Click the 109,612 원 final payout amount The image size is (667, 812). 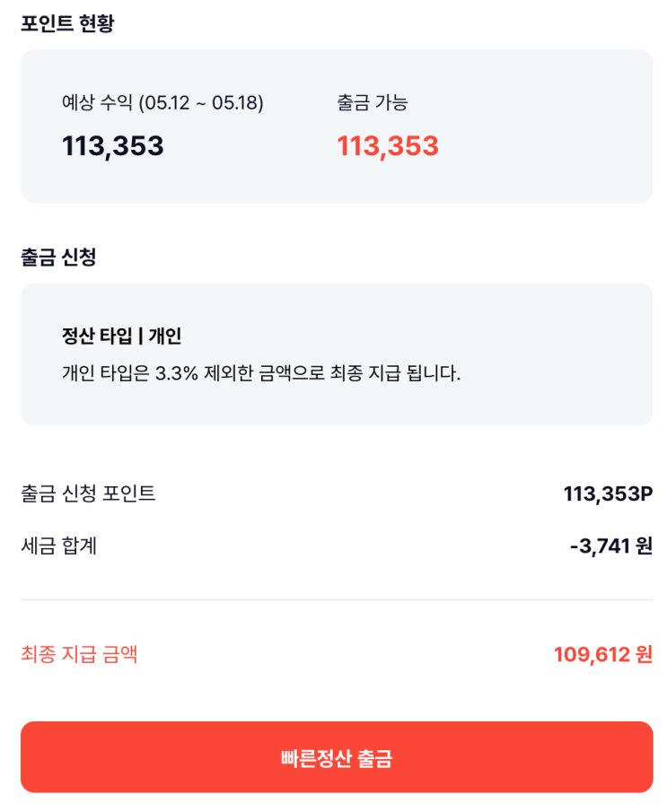pos(602,655)
